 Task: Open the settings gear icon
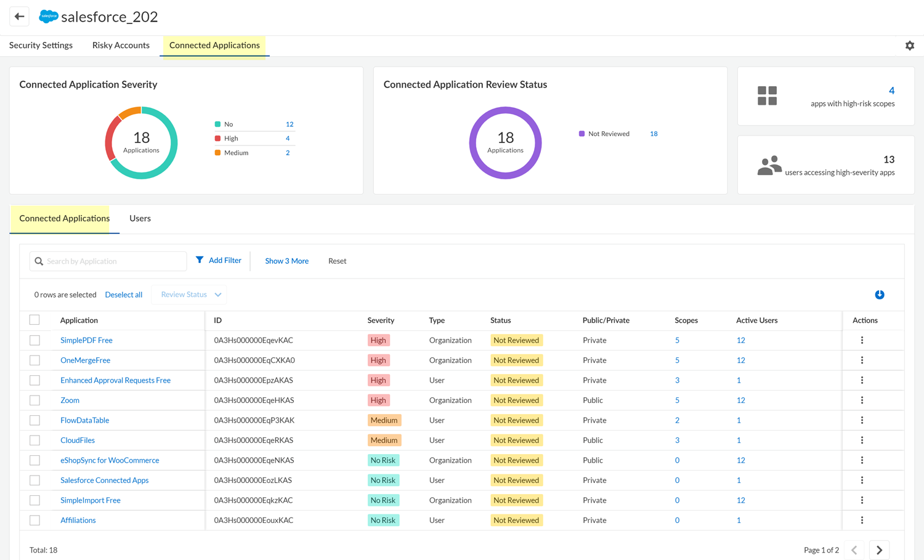[909, 46]
